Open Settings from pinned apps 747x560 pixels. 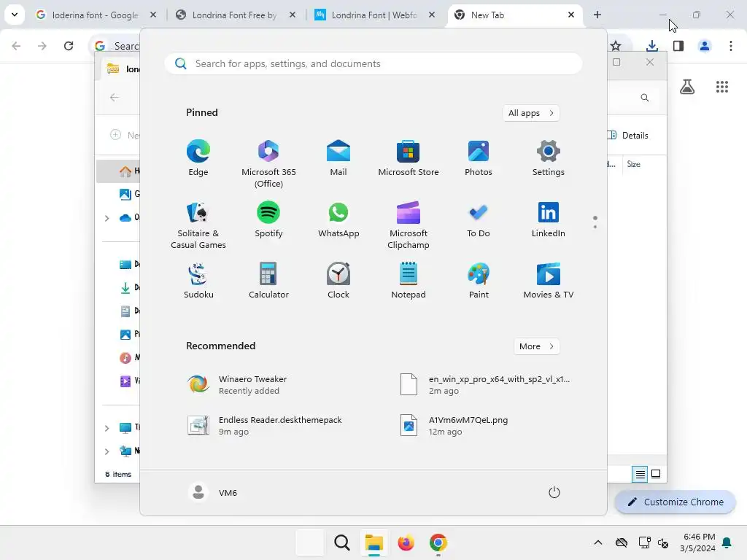tap(549, 158)
